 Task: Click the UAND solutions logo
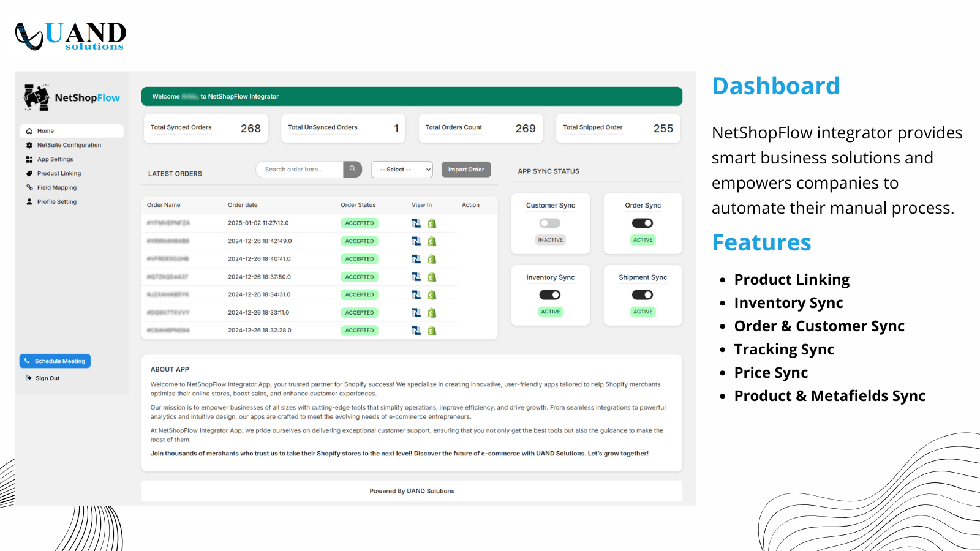70,36
